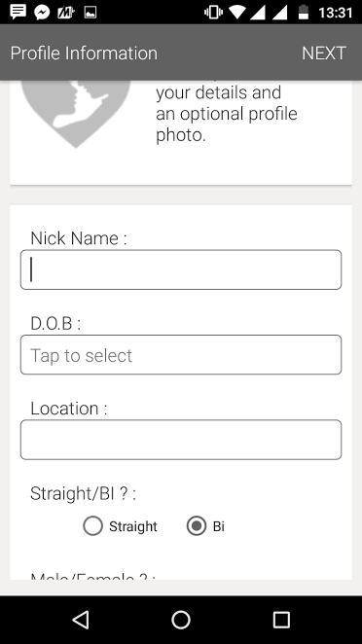The image size is (362, 644).
Task: Open recent apps with square button
Action: (281, 620)
